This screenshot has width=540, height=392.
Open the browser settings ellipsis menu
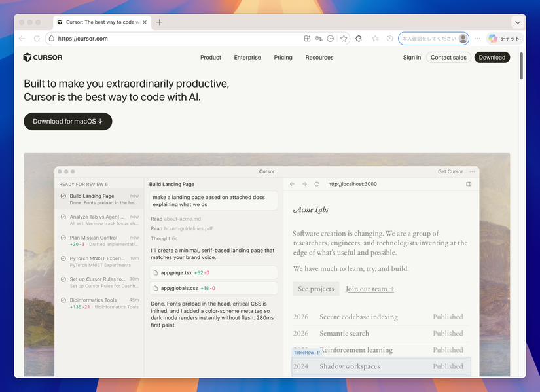click(477, 39)
